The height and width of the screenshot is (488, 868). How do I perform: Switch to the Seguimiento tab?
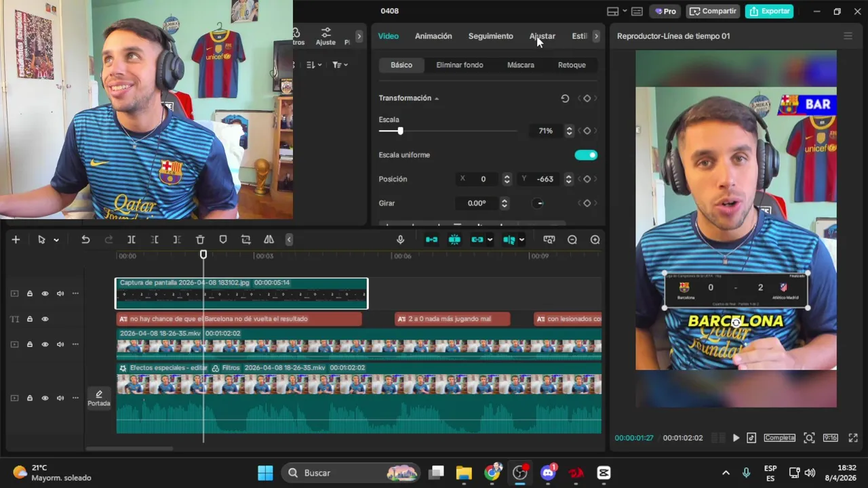(x=490, y=36)
